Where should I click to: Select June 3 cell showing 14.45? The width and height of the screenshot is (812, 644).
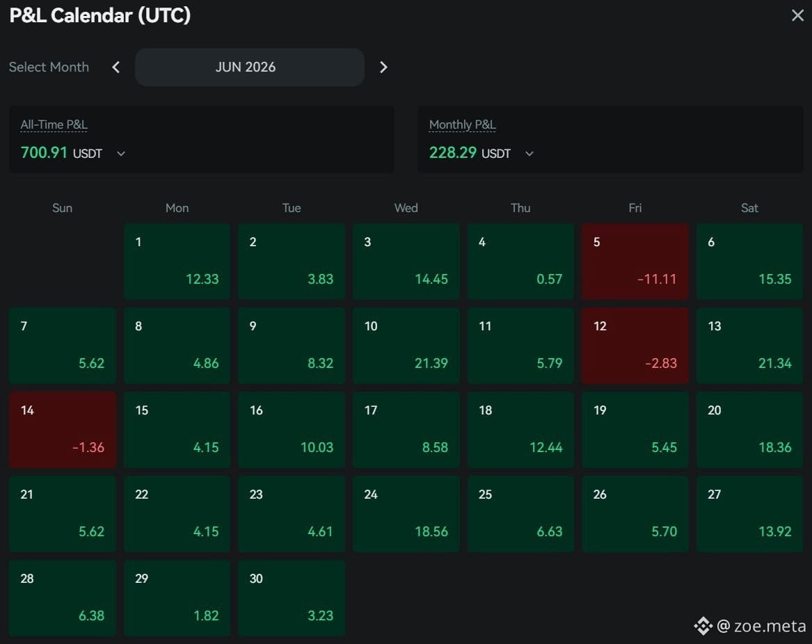point(406,261)
